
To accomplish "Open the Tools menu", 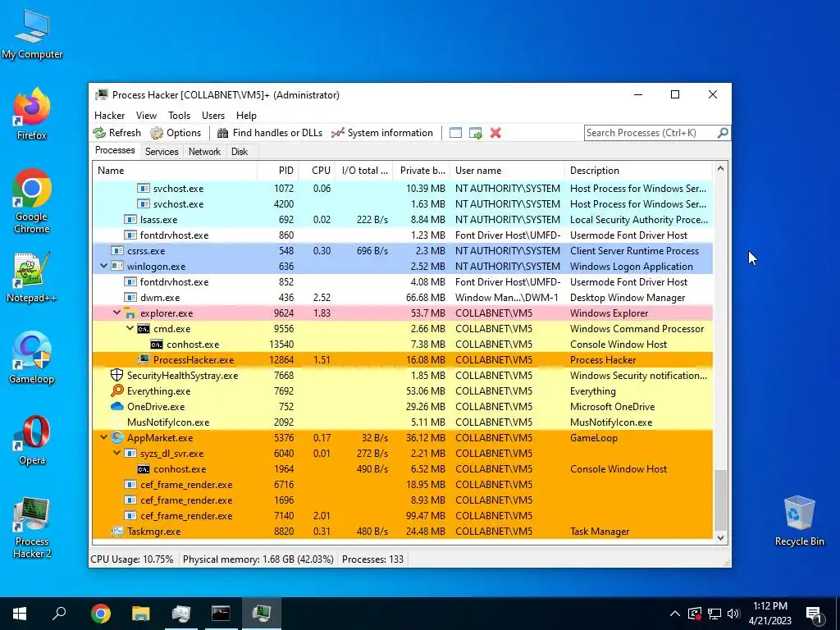I will point(179,116).
